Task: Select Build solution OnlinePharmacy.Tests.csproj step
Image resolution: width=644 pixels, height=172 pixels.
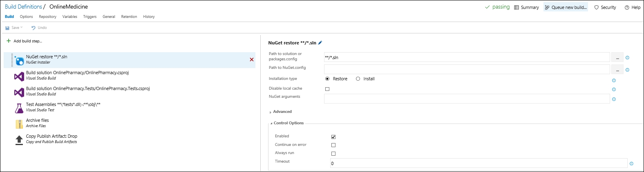Action: 130,92
